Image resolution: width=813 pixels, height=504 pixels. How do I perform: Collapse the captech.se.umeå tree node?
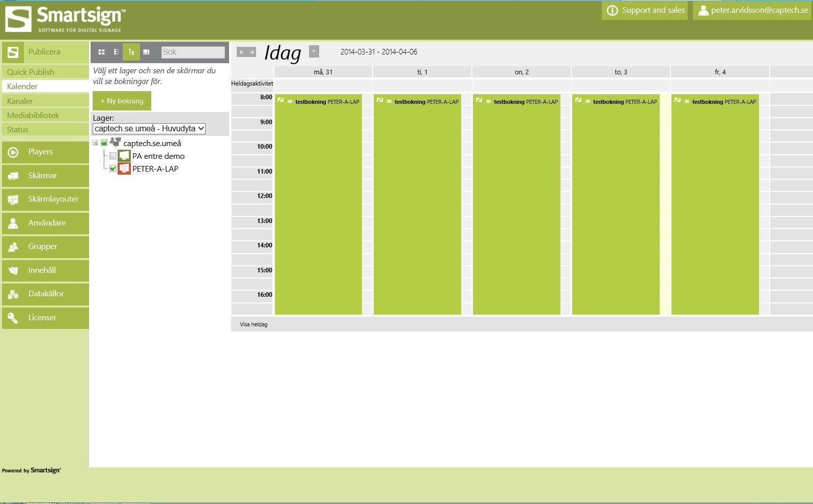pyautogui.click(x=95, y=143)
